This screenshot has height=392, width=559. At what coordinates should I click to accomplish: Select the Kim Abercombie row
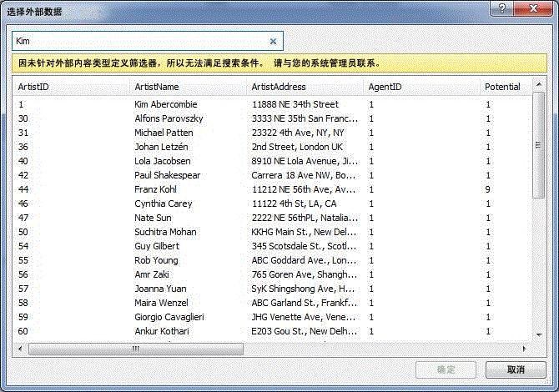click(x=273, y=104)
